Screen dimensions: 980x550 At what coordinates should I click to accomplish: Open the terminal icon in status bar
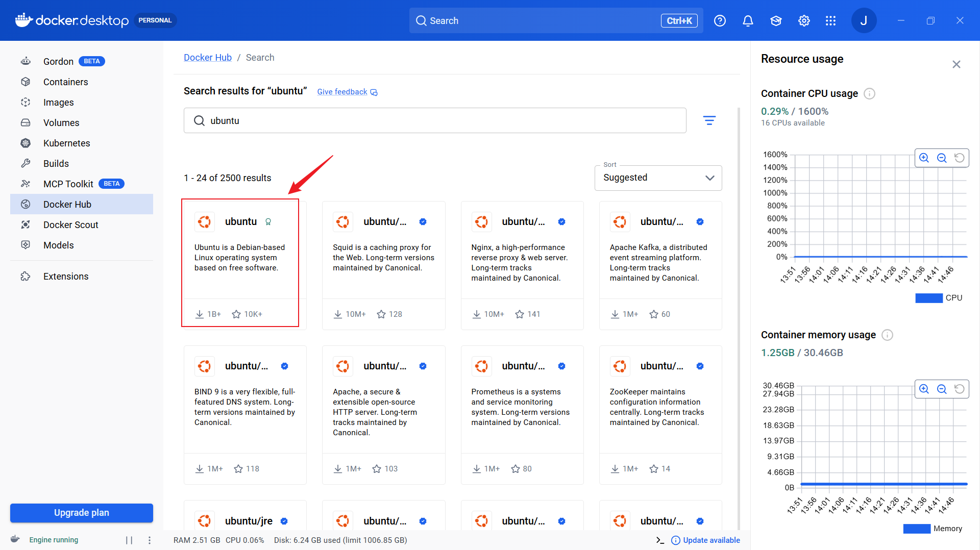pos(660,540)
